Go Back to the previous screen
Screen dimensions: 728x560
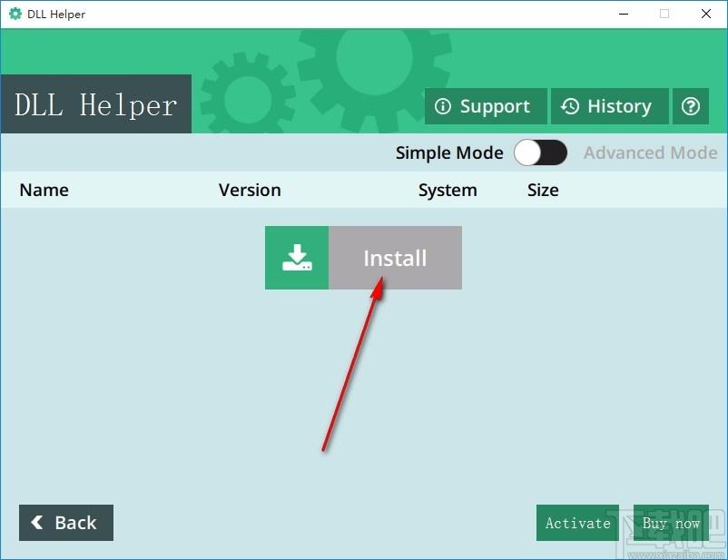click(66, 523)
